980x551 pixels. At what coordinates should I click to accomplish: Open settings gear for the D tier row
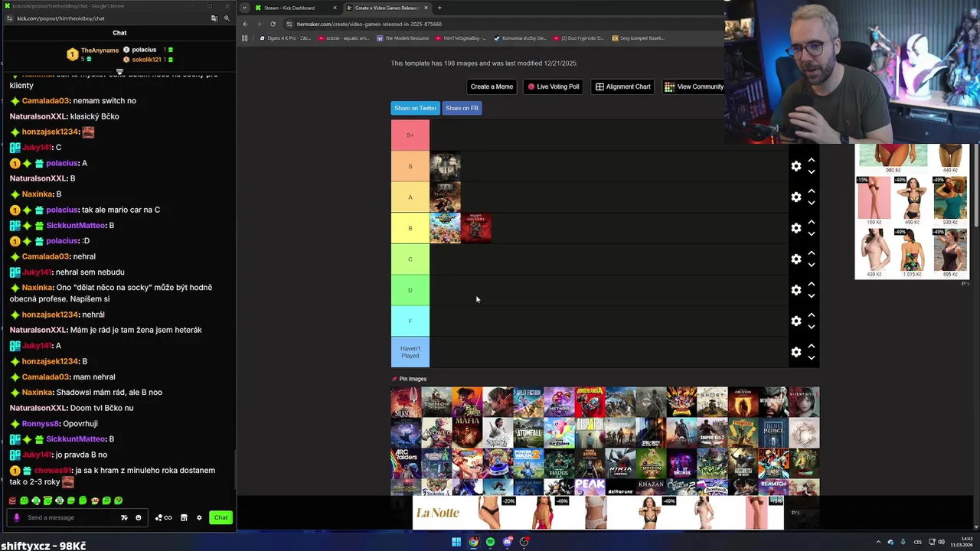pyautogui.click(x=796, y=290)
